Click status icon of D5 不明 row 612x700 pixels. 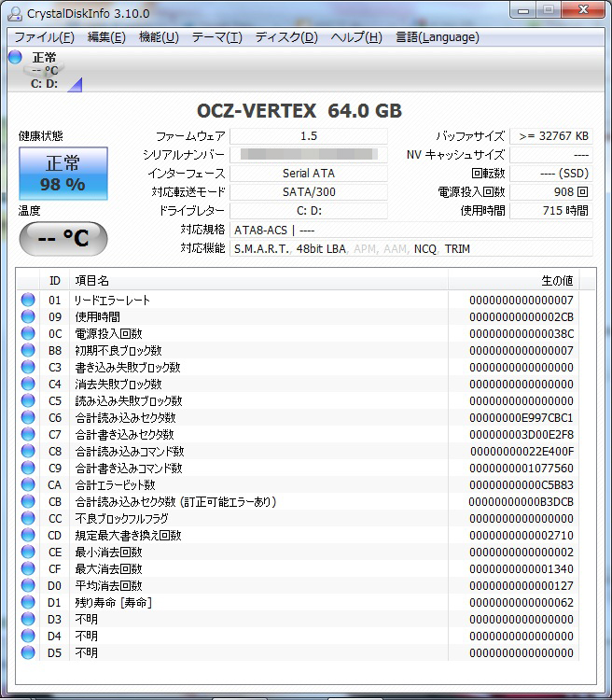pos(28,652)
